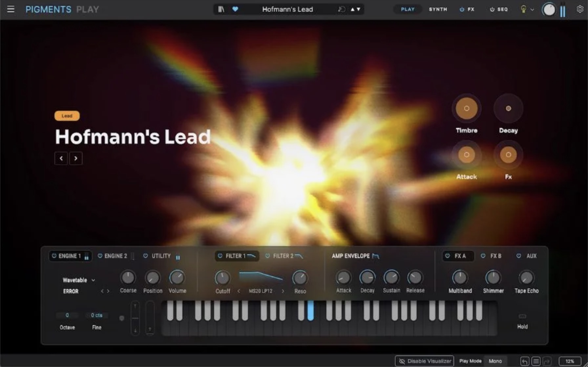Click the Filter 1 curve icon
Viewport: 588px width, 367px height.
251,256
